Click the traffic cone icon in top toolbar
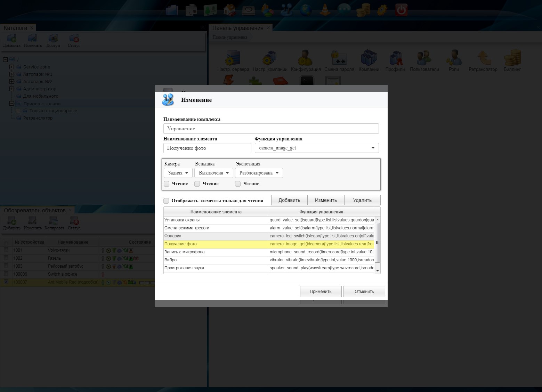This screenshot has height=392, width=542. [x=325, y=10]
